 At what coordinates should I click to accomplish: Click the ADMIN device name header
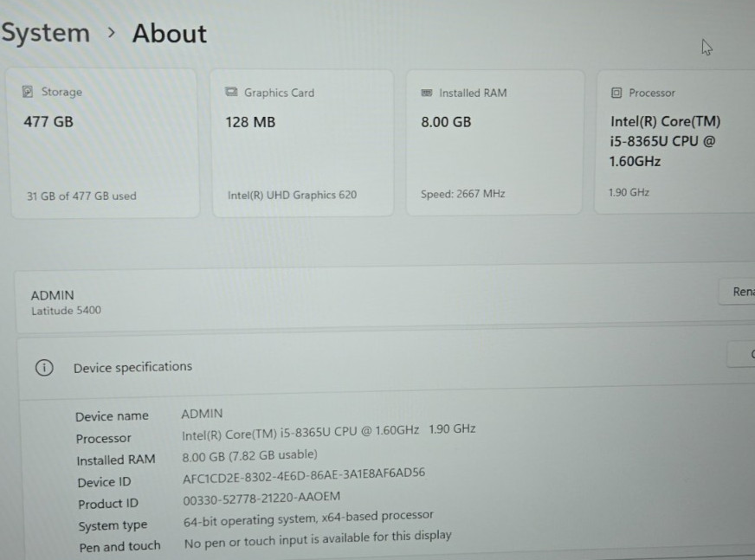pyautogui.click(x=53, y=295)
